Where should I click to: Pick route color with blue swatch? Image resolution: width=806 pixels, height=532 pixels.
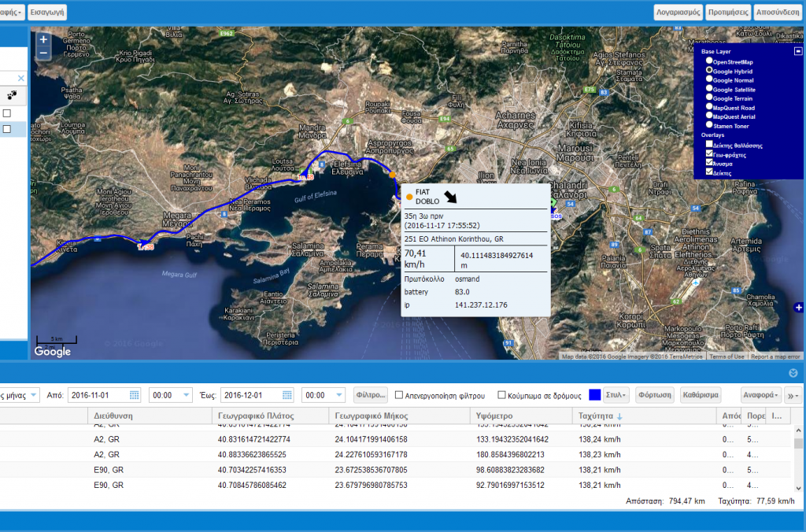point(594,395)
